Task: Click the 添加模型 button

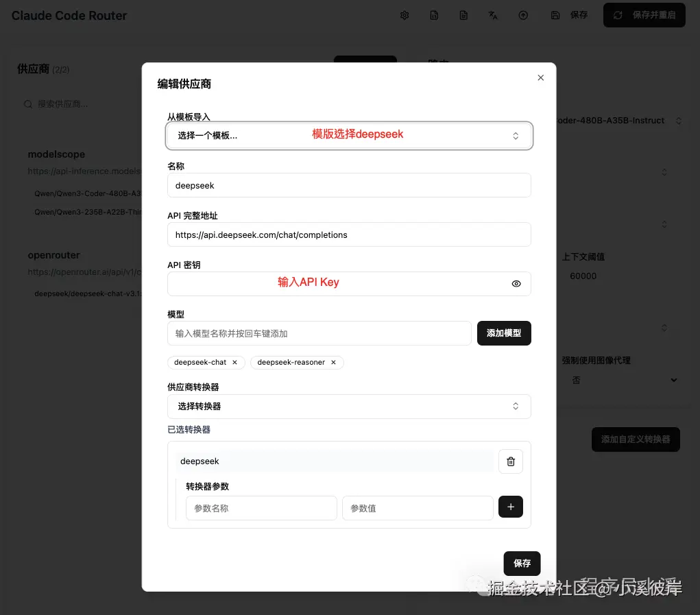Action: tap(504, 333)
